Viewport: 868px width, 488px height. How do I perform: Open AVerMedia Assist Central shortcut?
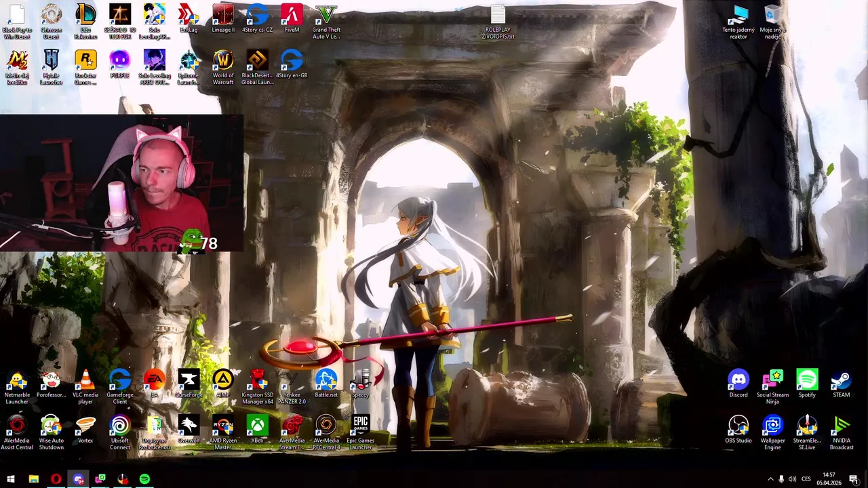pyautogui.click(x=17, y=432)
